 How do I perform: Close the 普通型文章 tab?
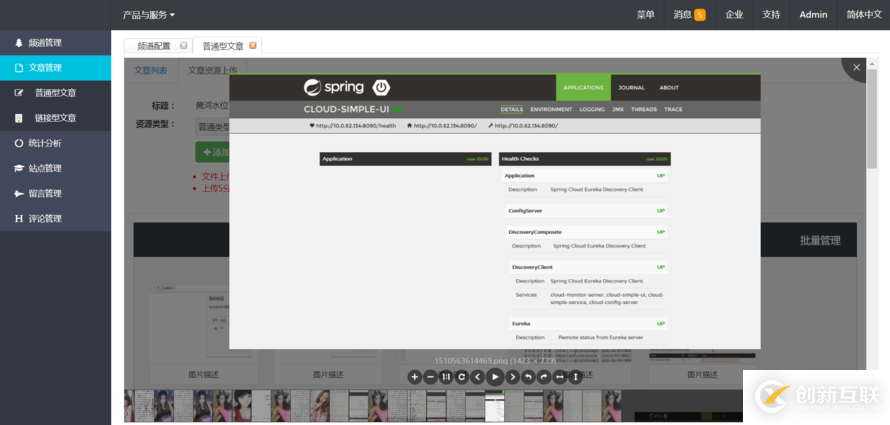click(253, 45)
